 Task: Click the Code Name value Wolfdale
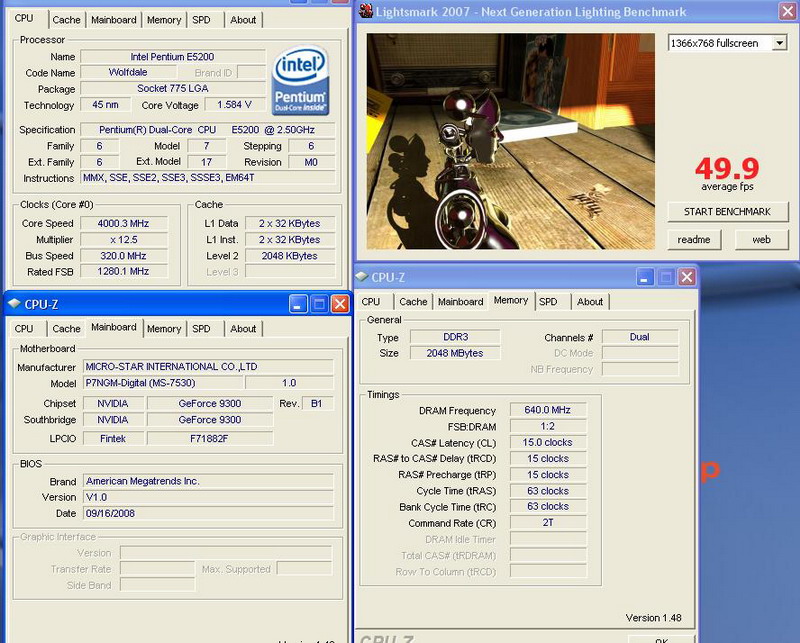coord(128,72)
